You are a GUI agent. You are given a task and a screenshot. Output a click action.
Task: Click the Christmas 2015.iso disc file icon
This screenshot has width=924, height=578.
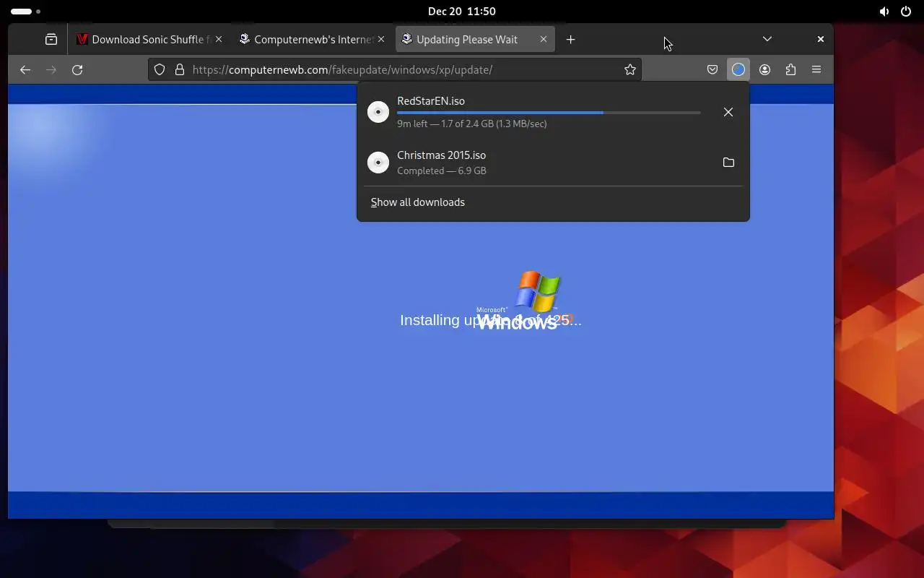[378, 163]
